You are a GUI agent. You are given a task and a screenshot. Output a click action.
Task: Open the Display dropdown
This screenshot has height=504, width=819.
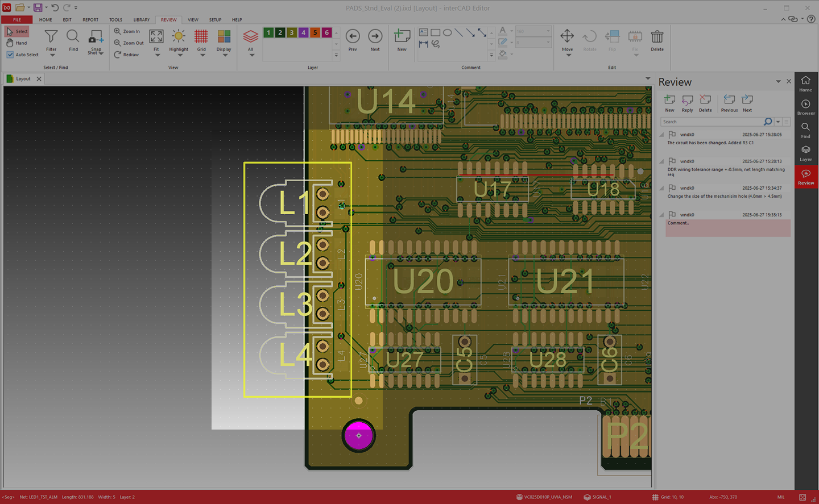[x=225, y=55]
